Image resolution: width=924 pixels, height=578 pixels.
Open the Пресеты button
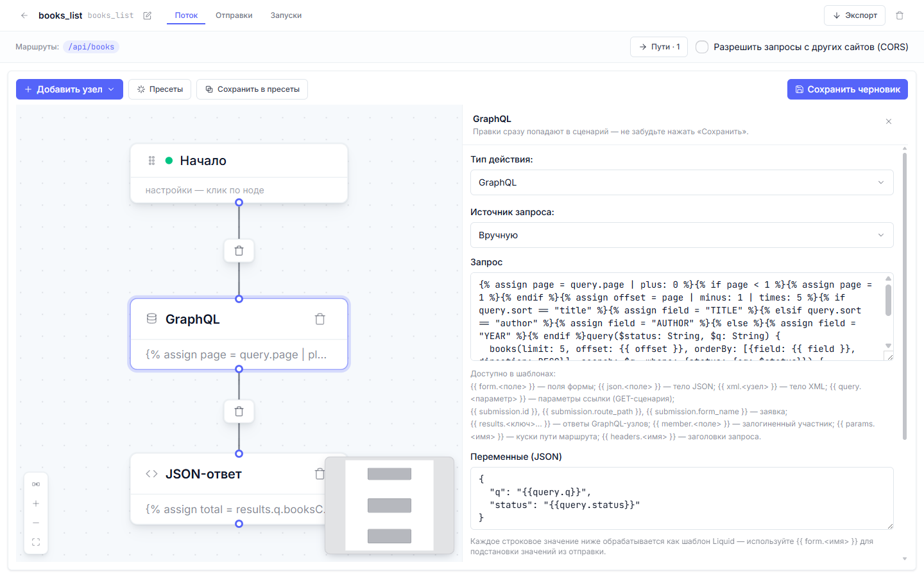tap(160, 89)
